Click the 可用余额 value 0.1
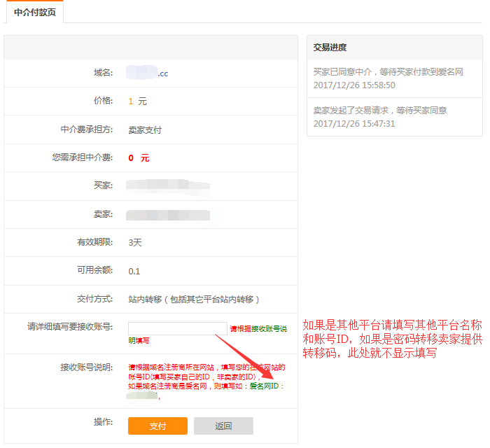The width and height of the screenshot is (490, 448). [134, 271]
